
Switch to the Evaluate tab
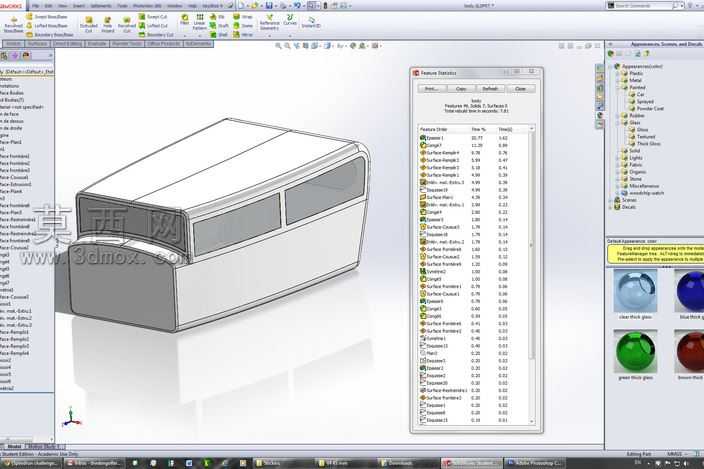click(x=97, y=44)
